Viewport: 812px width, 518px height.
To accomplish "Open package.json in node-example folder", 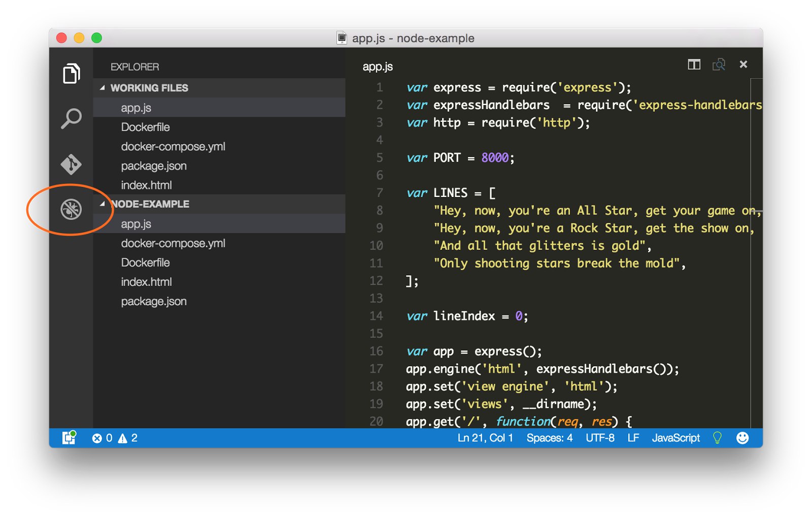I will [219, 301].
